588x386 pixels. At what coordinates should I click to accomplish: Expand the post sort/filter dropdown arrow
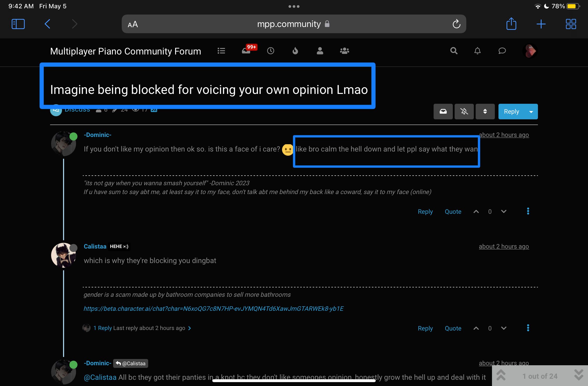485,111
